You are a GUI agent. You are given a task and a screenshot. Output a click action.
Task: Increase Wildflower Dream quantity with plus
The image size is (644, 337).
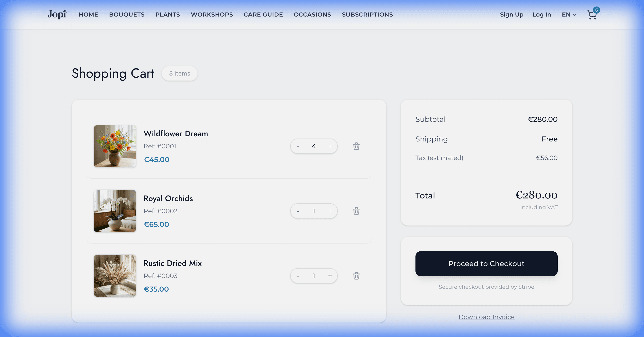click(330, 146)
